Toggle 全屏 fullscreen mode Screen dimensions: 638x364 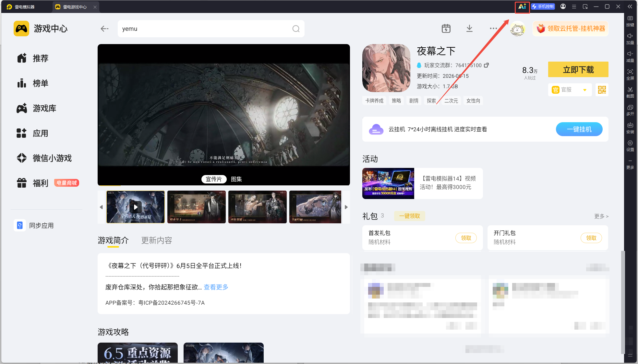click(x=630, y=75)
